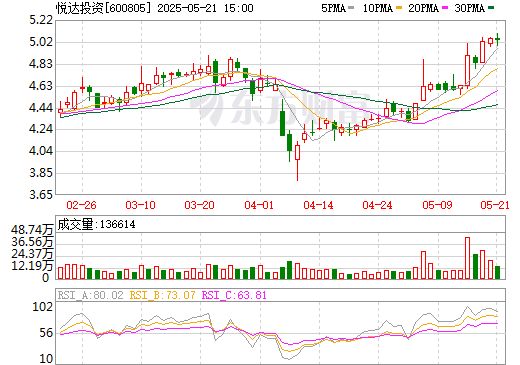This screenshot has height=365, width=520.
Task: Select the 04-01 date axis label
Action: 259,205
